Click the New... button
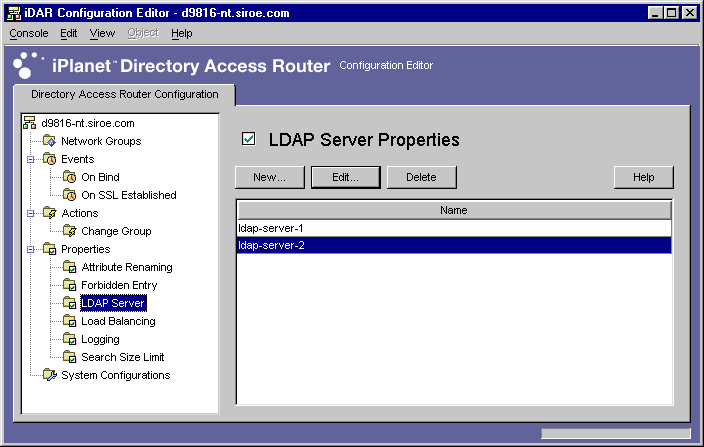The width and height of the screenshot is (704, 447). coord(269,177)
